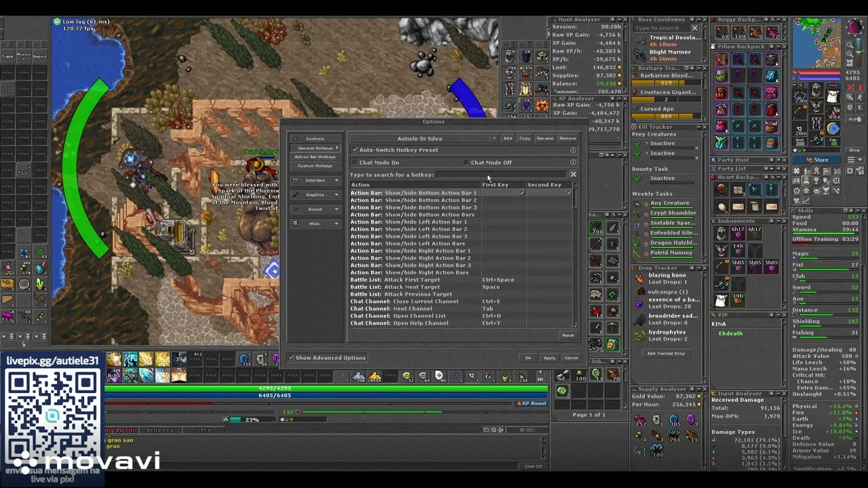Click Add preset button

coord(507,138)
